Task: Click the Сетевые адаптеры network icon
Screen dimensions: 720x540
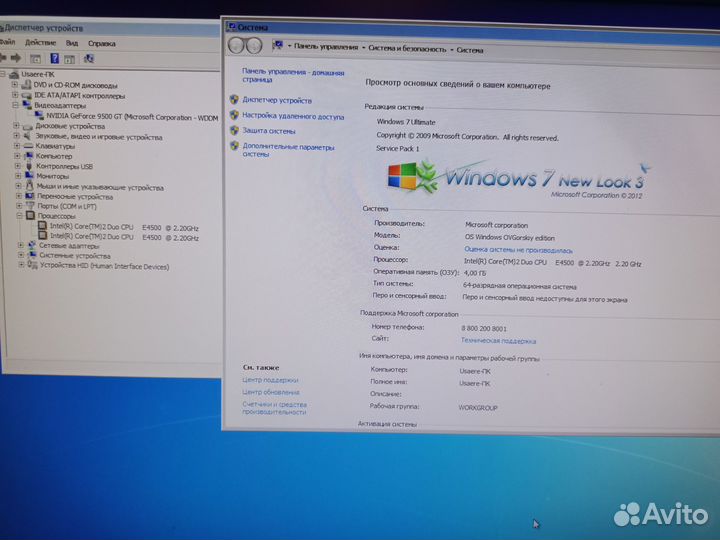Action: click(32, 245)
